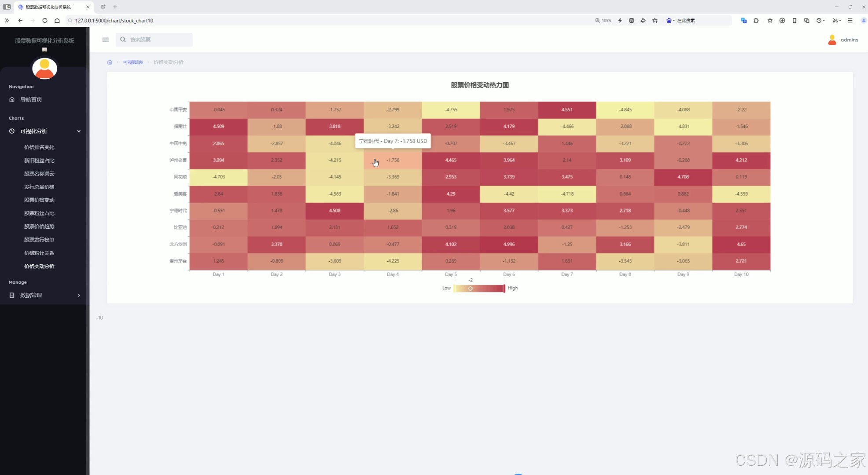Click the 可视图表 breadcrumb link

tap(132, 62)
